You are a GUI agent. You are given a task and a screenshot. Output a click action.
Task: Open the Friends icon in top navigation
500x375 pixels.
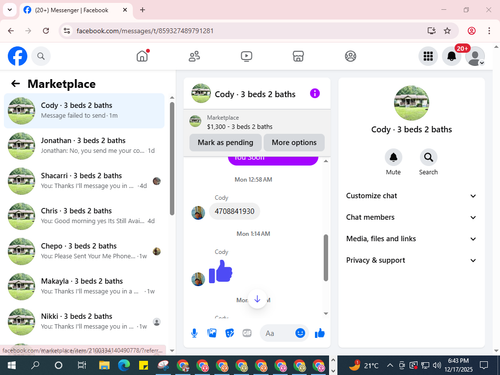click(194, 56)
